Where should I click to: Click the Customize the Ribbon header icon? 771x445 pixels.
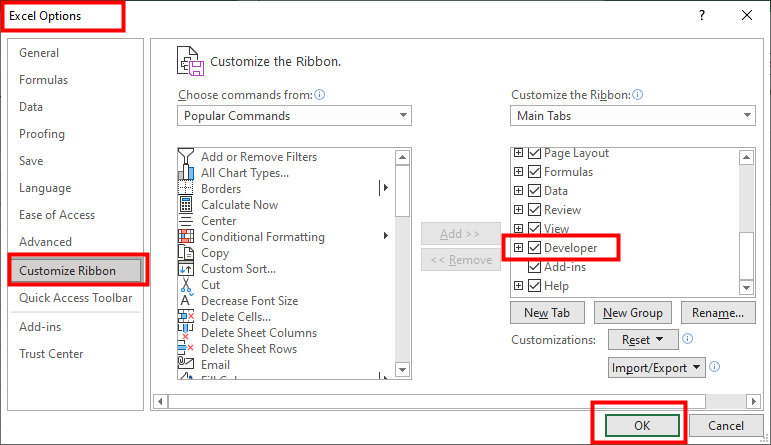coord(191,61)
